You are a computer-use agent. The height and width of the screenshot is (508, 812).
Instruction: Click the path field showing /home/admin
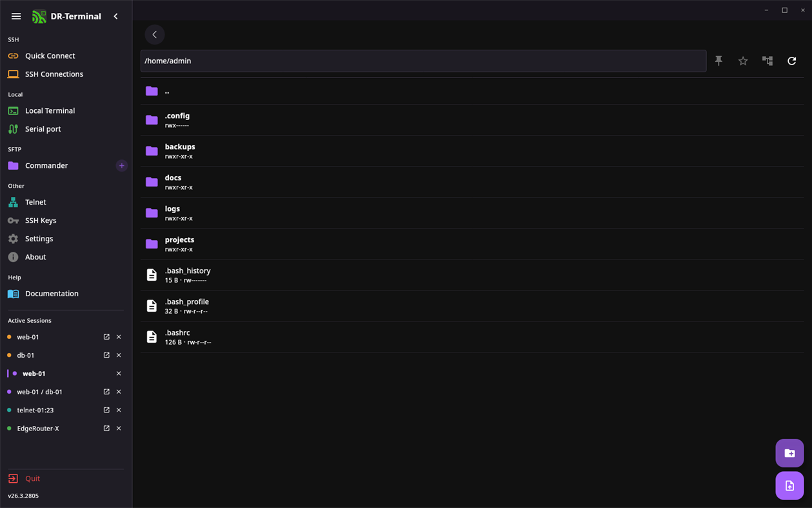point(423,61)
